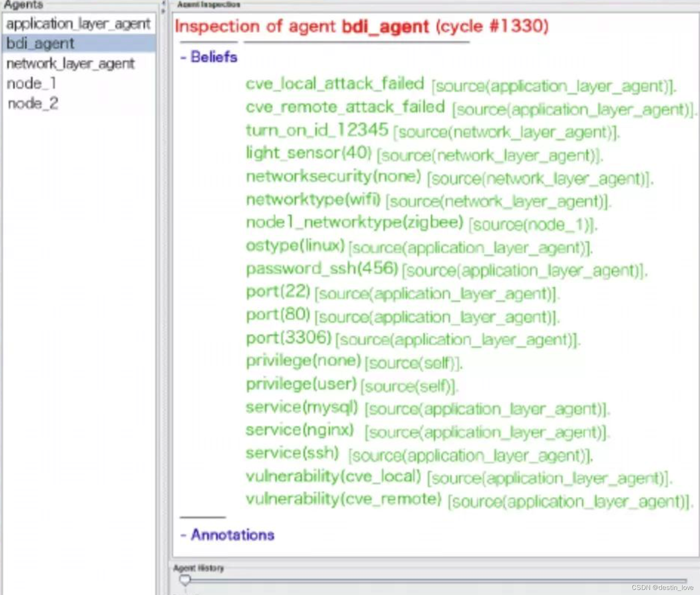Click belief service(mysql)
The image size is (700, 595).
point(302,407)
